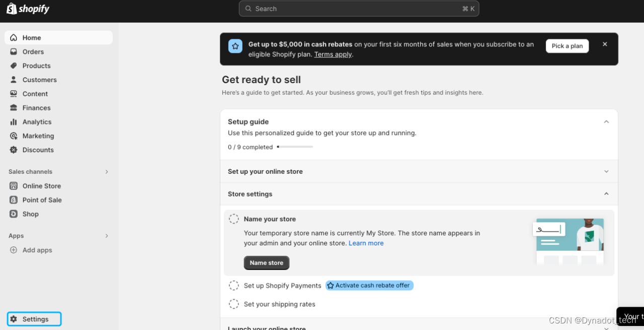
Task: Click the Settings gear icon
Action: point(14,319)
